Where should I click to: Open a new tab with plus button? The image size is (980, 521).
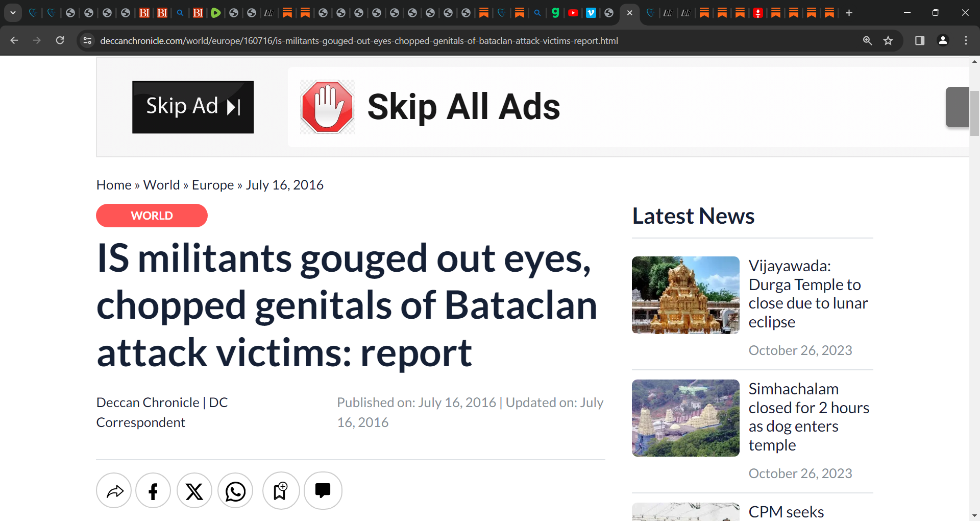(849, 13)
